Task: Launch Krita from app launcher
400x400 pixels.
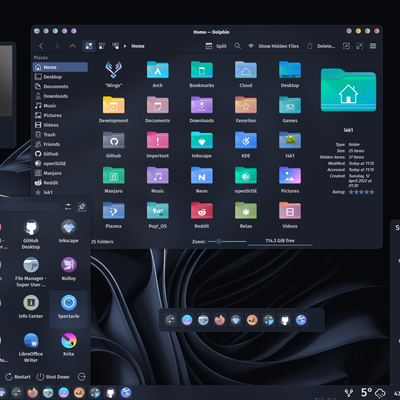Action: pos(69,345)
